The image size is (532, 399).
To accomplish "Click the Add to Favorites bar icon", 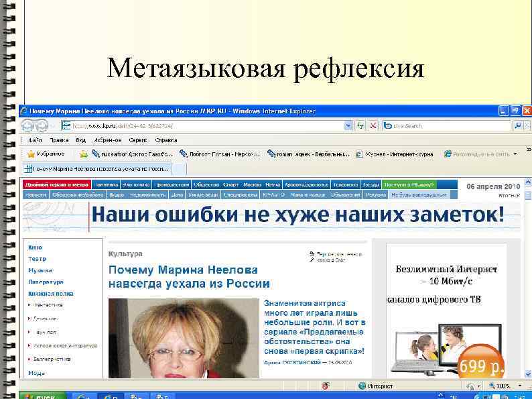I will click(84, 154).
